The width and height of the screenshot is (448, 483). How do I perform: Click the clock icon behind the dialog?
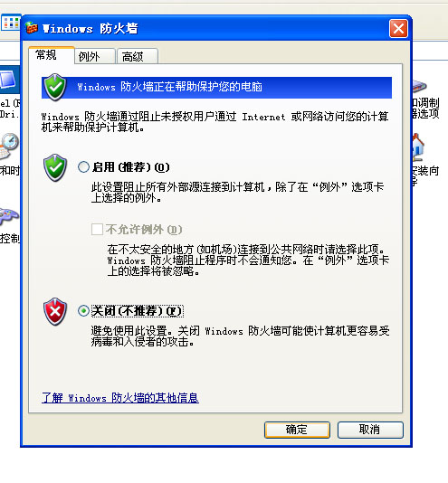coord(9,146)
